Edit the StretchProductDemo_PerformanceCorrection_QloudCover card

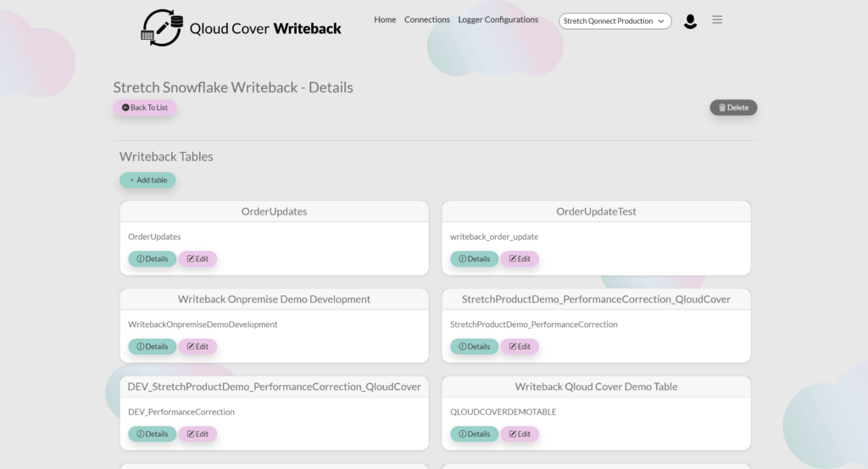pyautogui.click(x=520, y=347)
